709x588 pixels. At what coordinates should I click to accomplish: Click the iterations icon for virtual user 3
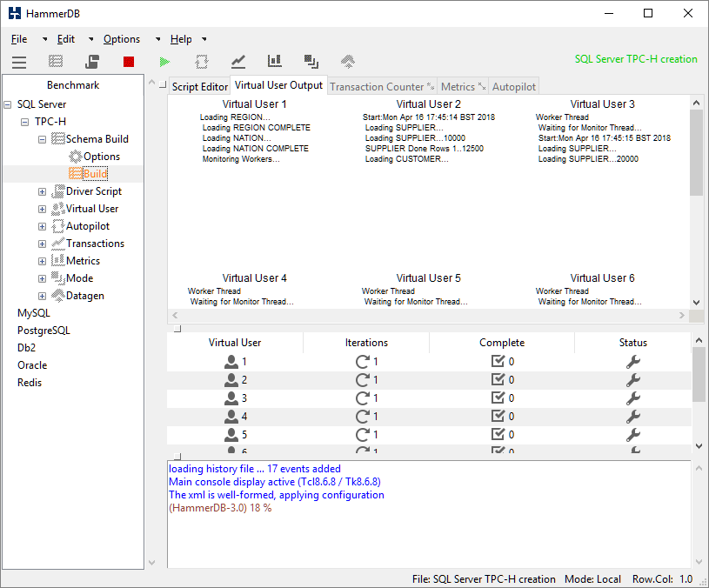tap(362, 398)
